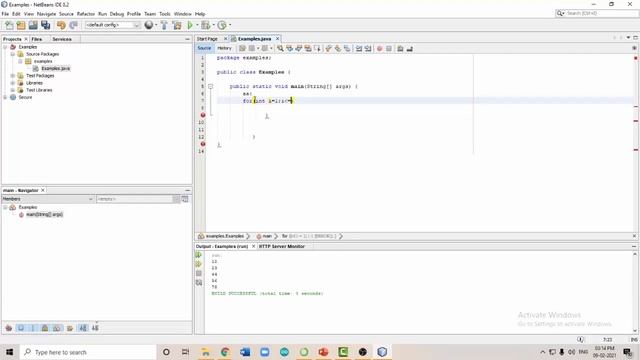Viewport: 640px width, 360px height.
Task: Expand the Test Packages node
Action: (x=13, y=76)
